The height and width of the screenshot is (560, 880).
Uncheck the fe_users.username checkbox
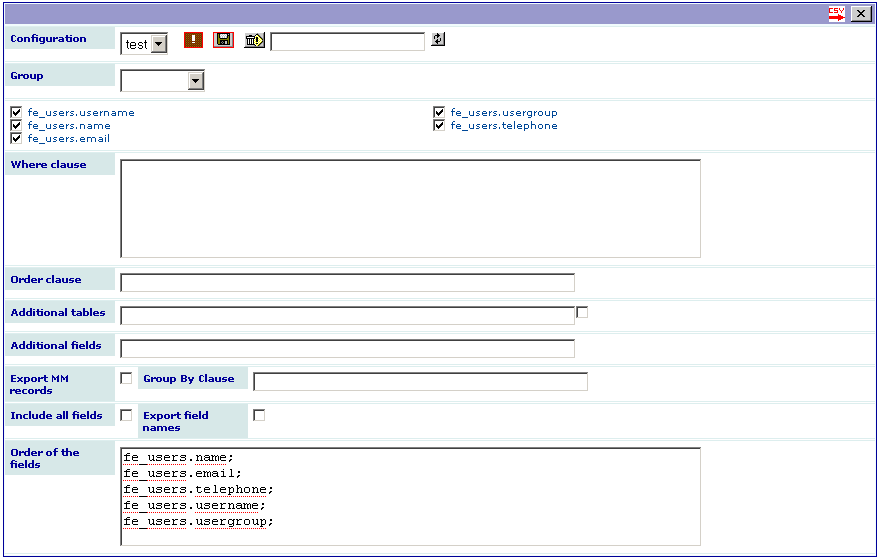pyautogui.click(x=16, y=112)
